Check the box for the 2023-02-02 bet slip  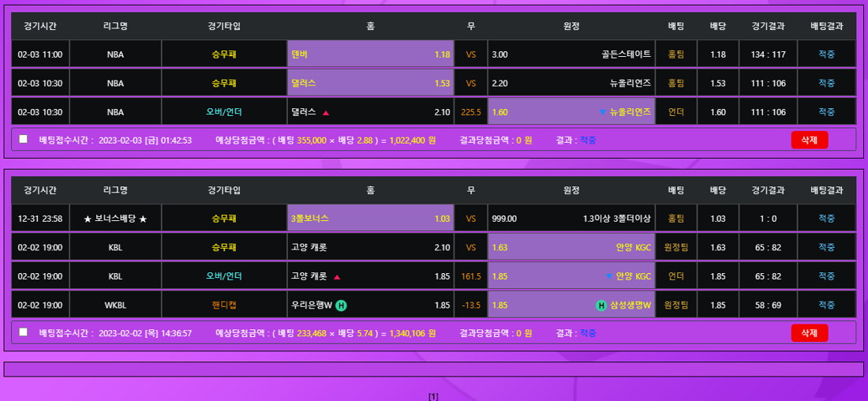pyautogui.click(x=24, y=332)
